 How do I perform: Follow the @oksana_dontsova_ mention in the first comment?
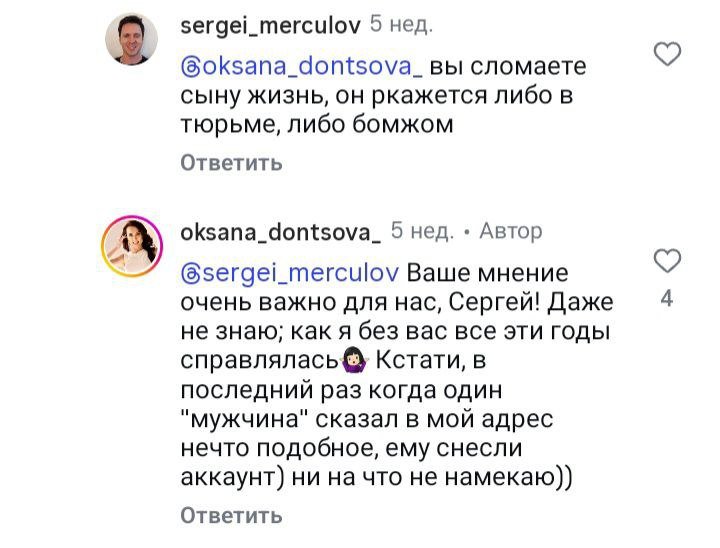pyautogui.click(x=302, y=68)
